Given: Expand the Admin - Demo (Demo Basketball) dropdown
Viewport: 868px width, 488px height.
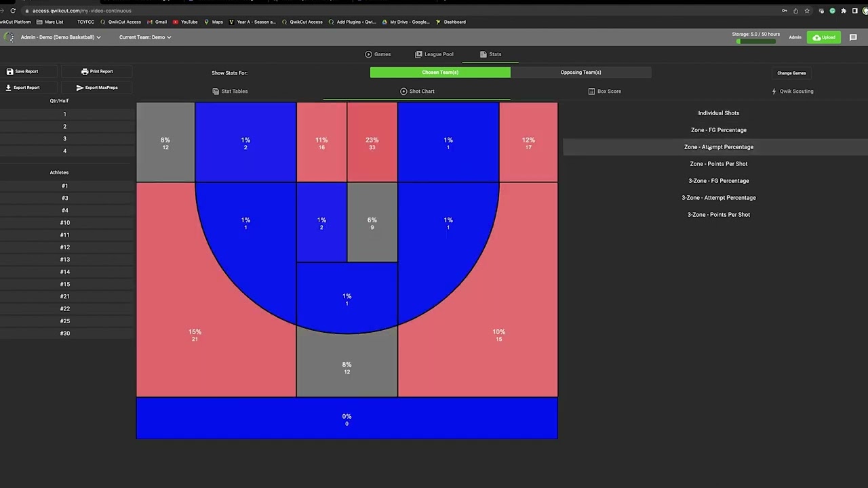Looking at the screenshot, I should 61,37.
